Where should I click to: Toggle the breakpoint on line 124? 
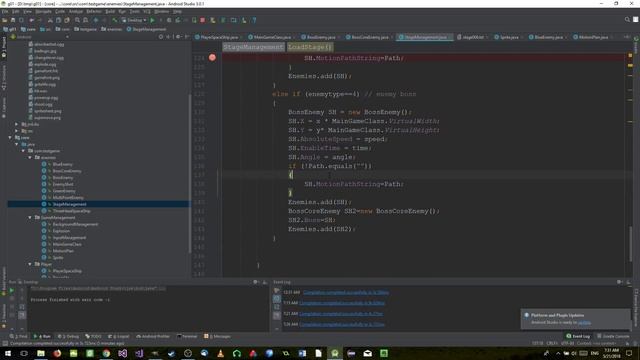tap(212, 58)
